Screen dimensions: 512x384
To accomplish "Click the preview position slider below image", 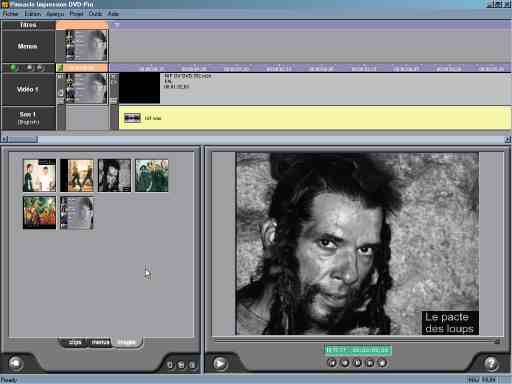I will [x=354, y=341].
